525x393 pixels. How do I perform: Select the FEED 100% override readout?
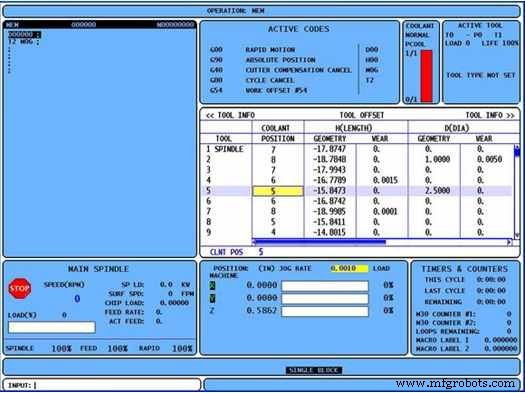pos(104,348)
